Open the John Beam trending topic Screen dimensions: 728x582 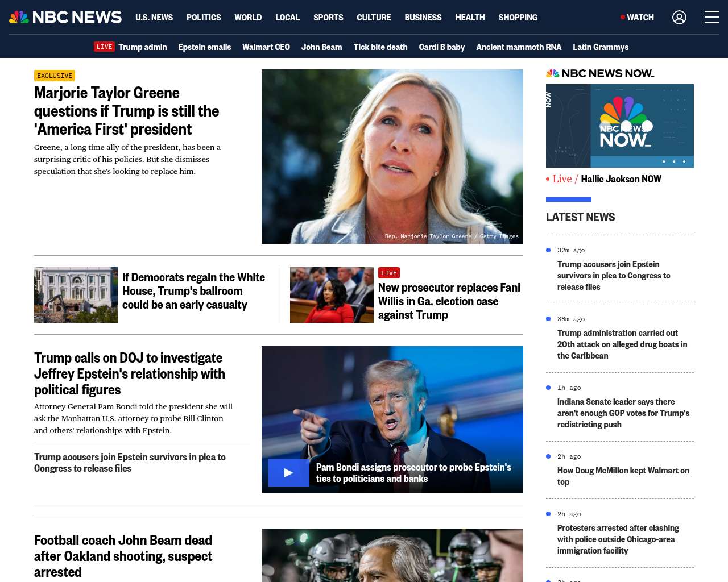tap(321, 47)
